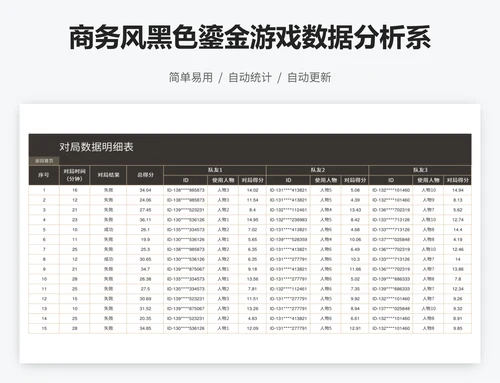
Task: Click the 队友1 character cell in row 15
Action: click(223, 328)
